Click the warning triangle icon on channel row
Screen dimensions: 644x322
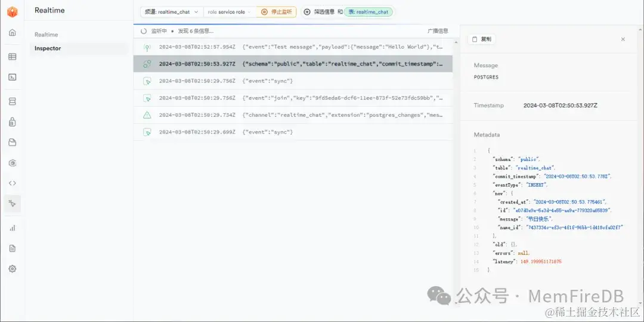coord(147,115)
